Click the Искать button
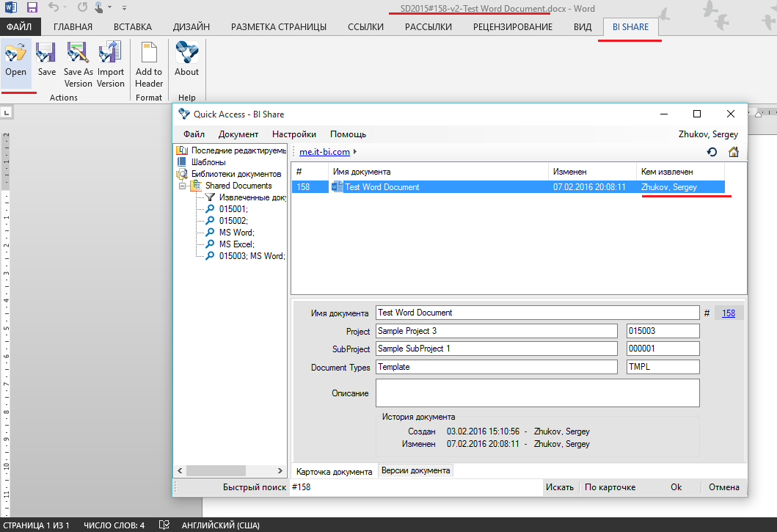Viewport: 777px width, 532px height. click(560, 487)
